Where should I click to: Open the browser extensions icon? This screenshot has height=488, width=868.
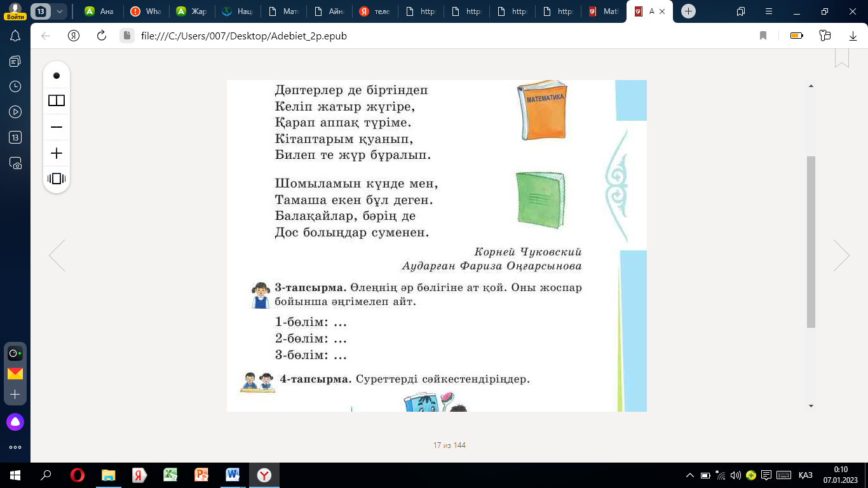click(825, 36)
